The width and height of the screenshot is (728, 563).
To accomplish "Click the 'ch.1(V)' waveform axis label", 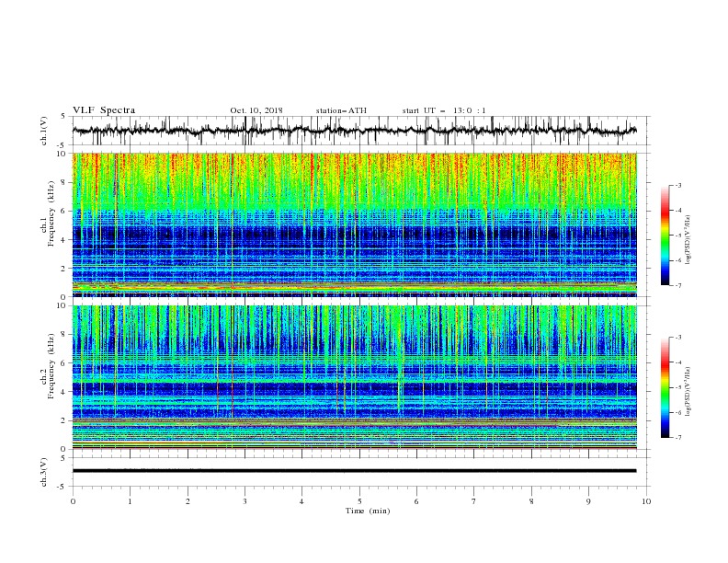I will (x=44, y=131).
